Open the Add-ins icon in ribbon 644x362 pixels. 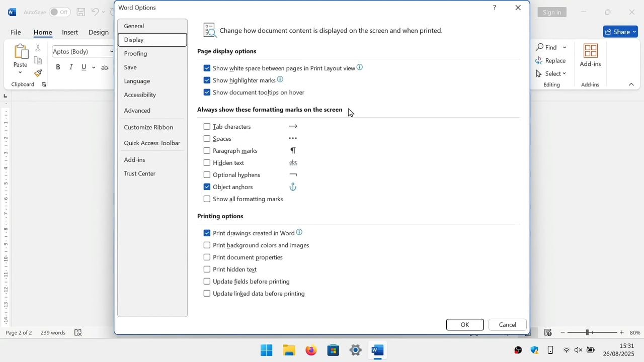click(590, 55)
